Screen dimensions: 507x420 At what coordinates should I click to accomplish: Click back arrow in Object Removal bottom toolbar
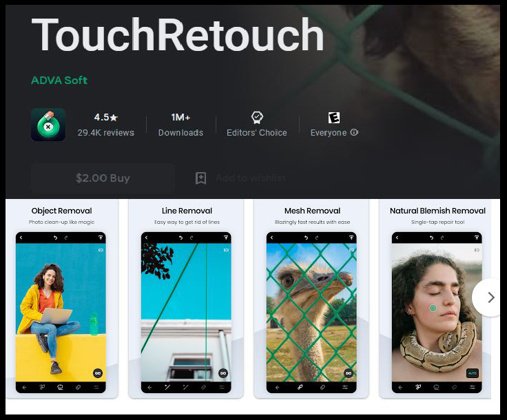pos(24,387)
